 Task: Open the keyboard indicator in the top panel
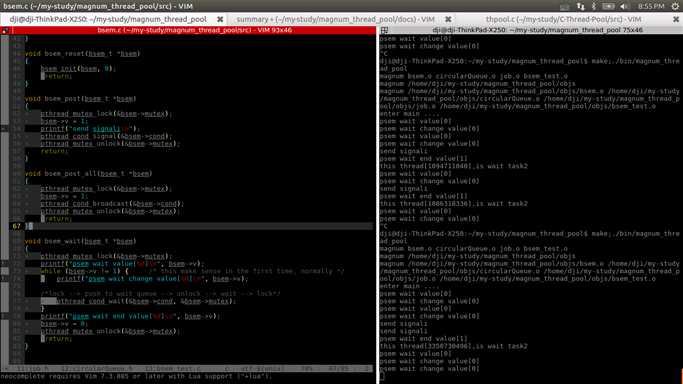565,6
